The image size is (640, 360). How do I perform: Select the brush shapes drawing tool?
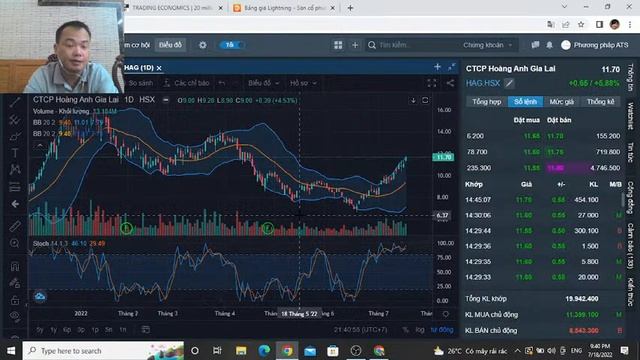click(x=15, y=136)
